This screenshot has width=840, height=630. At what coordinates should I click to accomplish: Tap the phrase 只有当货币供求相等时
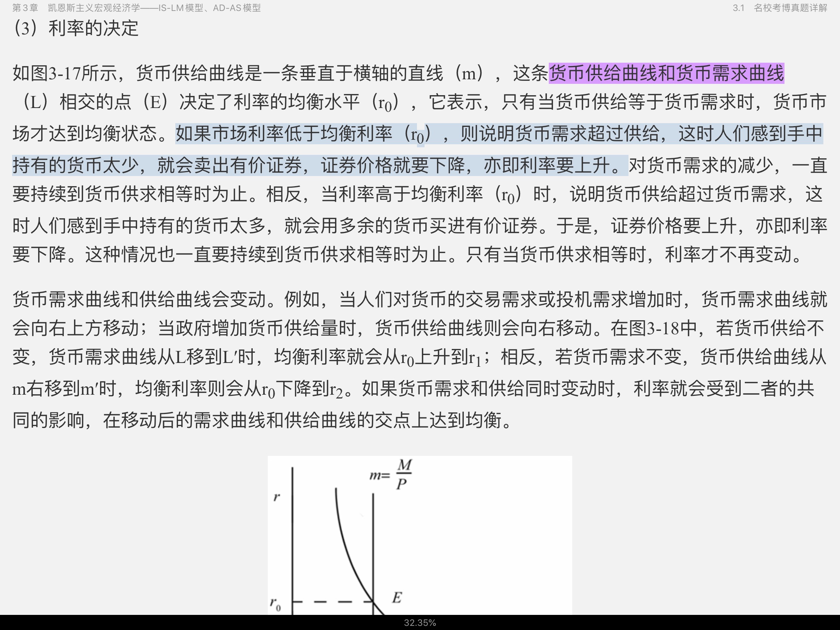point(556,255)
